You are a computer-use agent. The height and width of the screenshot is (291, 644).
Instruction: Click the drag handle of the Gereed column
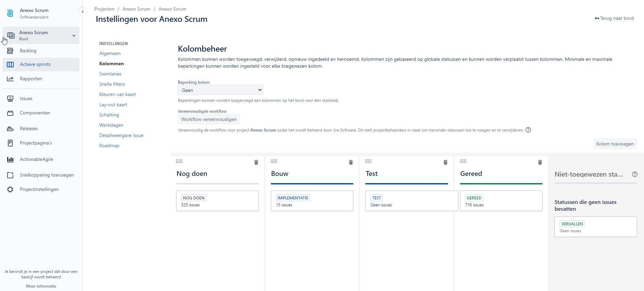click(x=463, y=161)
